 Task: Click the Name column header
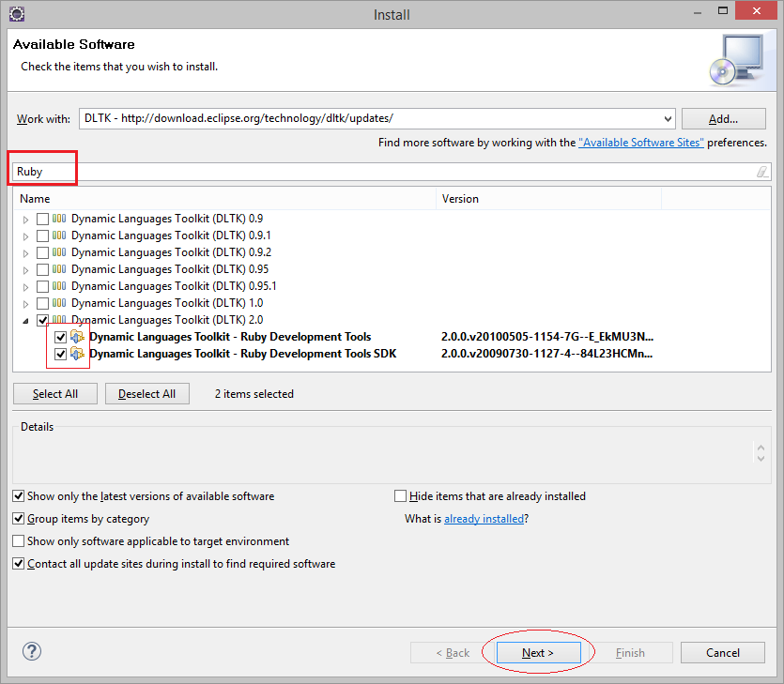tap(224, 199)
